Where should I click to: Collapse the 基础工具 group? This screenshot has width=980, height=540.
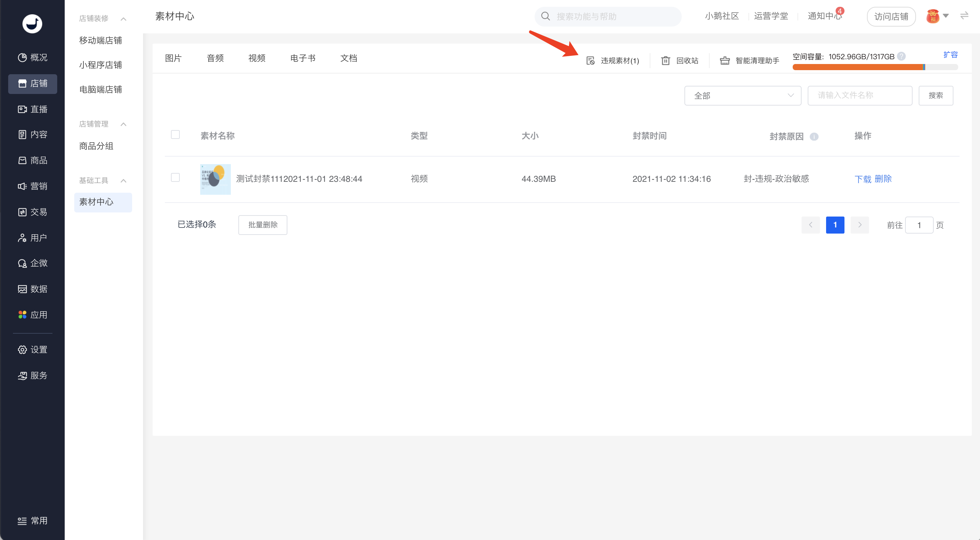(x=123, y=181)
